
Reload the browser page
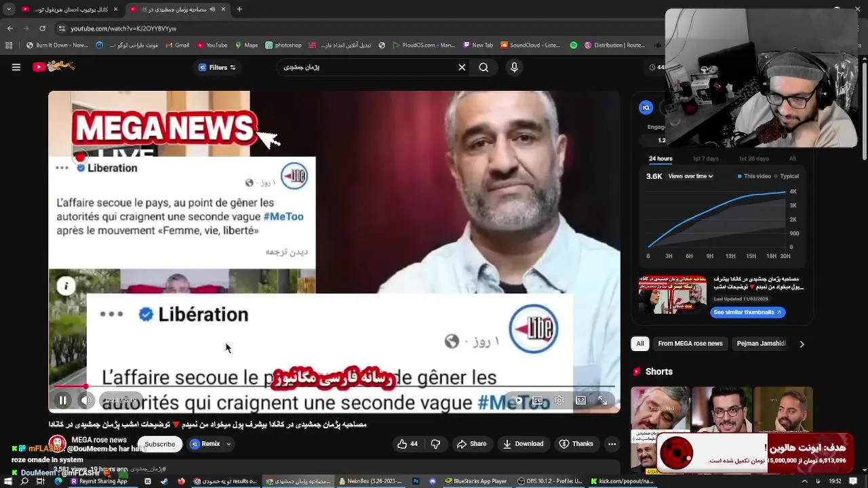coord(43,29)
